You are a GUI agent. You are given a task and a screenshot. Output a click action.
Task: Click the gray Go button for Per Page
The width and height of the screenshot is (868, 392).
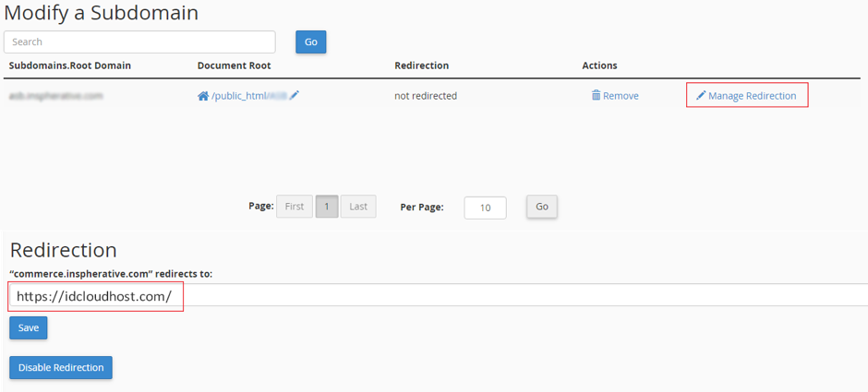pyautogui.click(x=542, y=207)
